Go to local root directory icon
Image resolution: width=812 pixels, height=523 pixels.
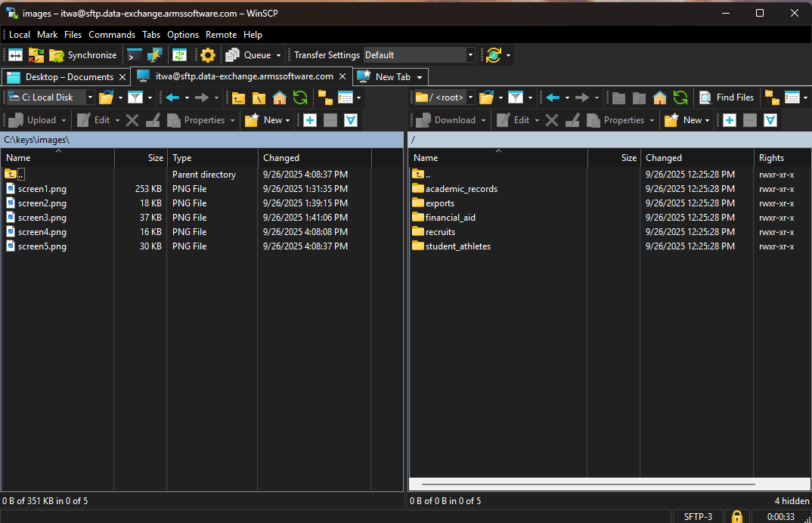coord(259,97)
